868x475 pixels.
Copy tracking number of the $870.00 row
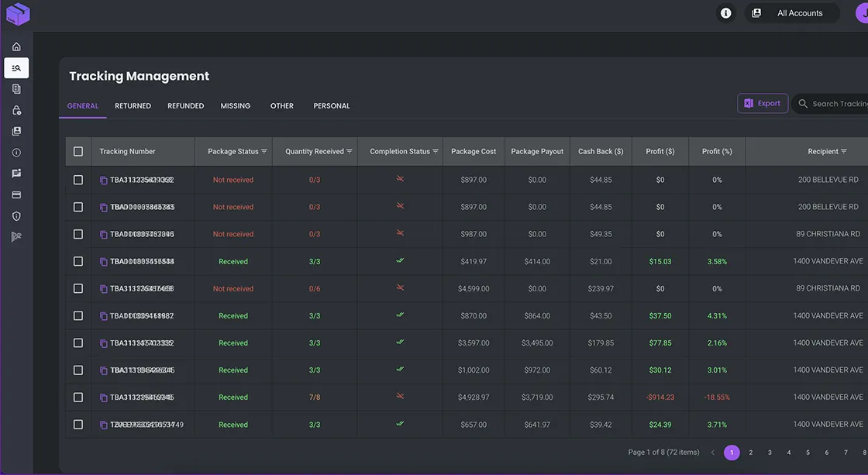tap(104, 316)
